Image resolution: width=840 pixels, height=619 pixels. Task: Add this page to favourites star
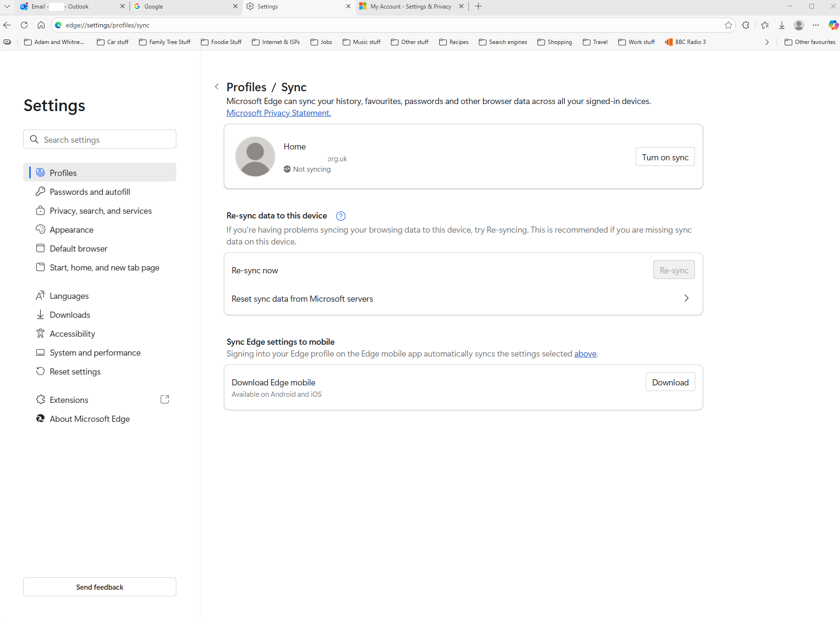pos(728,25)
